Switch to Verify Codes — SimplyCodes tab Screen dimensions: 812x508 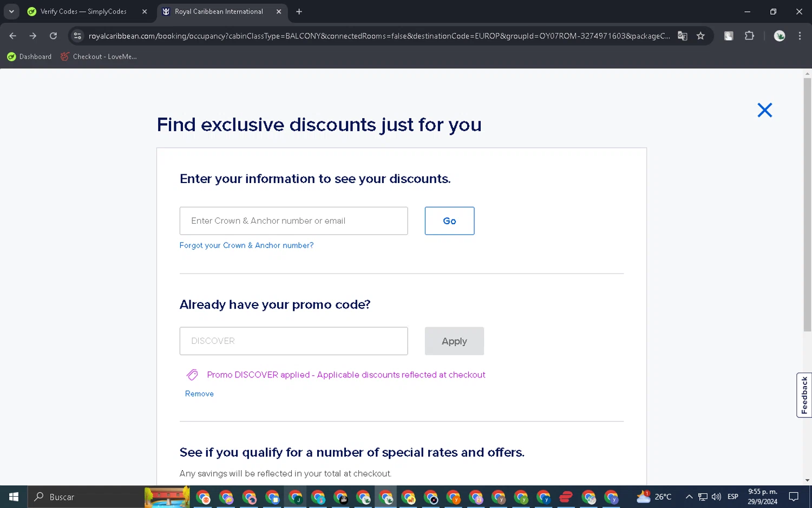83,11
